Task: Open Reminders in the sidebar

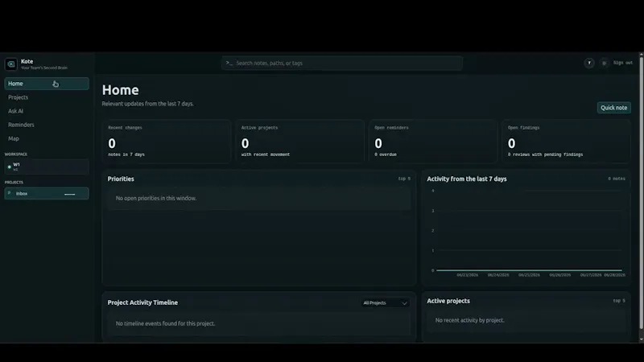Action: (x=47, y=125)
